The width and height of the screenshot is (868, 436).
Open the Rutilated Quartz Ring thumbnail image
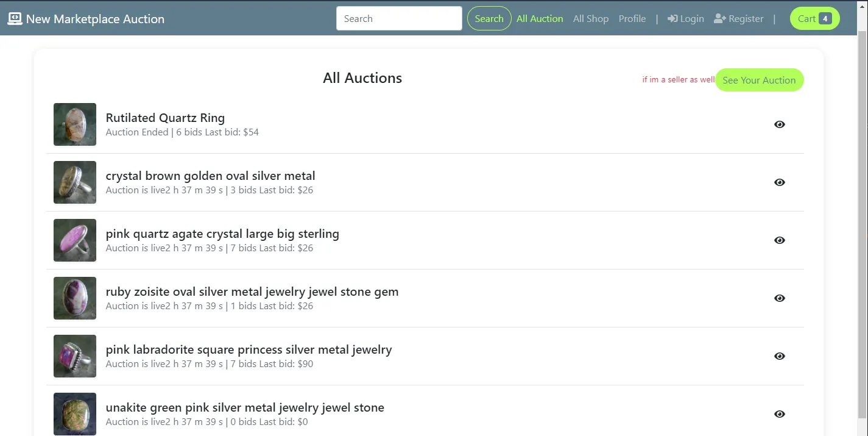74,124
